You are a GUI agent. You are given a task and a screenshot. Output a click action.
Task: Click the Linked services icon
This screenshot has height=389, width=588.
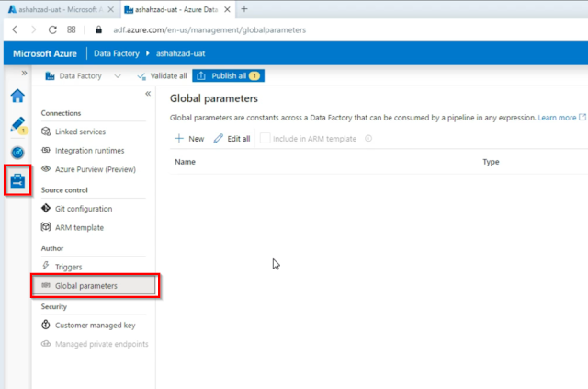point(46,132)
